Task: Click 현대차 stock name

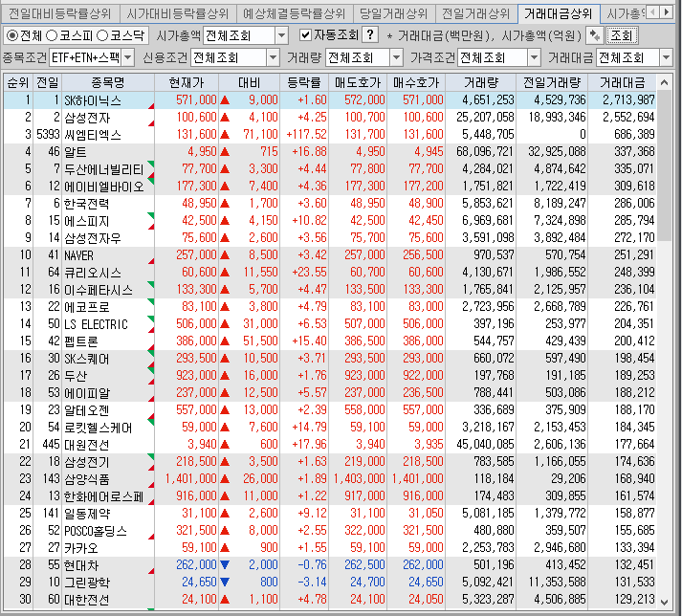Action: (81, 565)
